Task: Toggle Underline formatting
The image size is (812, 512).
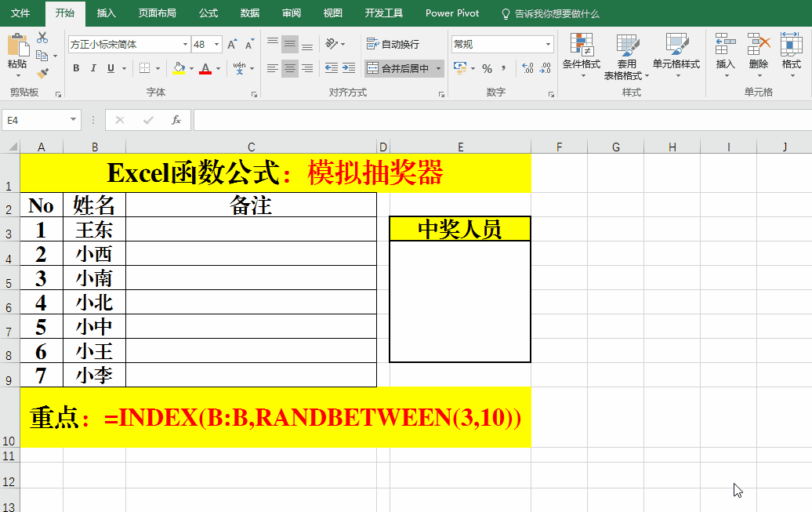Action: pyautogui.click(x=111, y=68)
